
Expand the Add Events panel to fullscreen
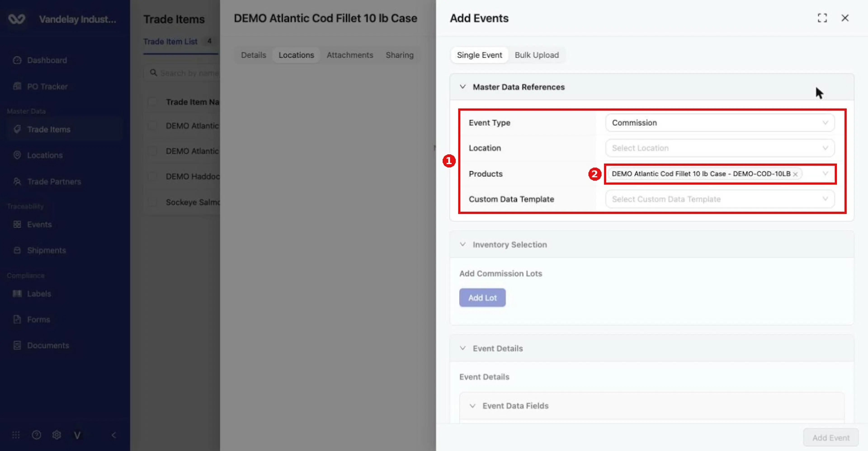(822, 18)
